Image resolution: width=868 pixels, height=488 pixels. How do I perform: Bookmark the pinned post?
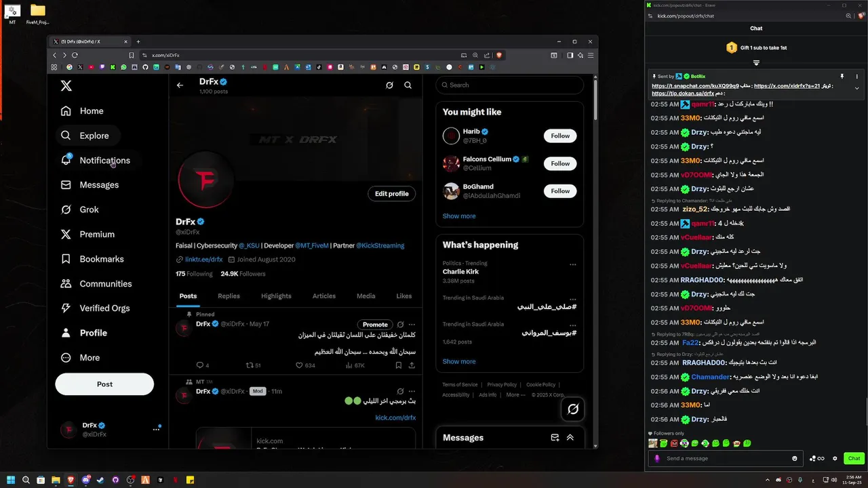click(399, 365)
